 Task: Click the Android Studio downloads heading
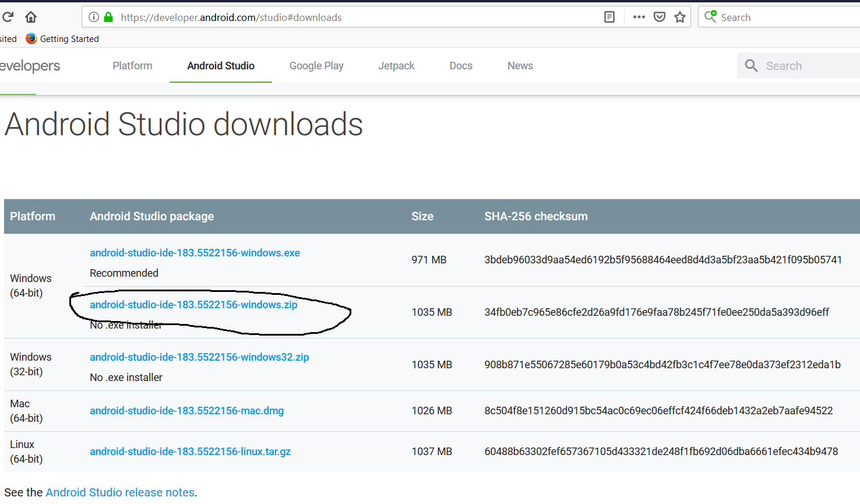coord(184,124)
